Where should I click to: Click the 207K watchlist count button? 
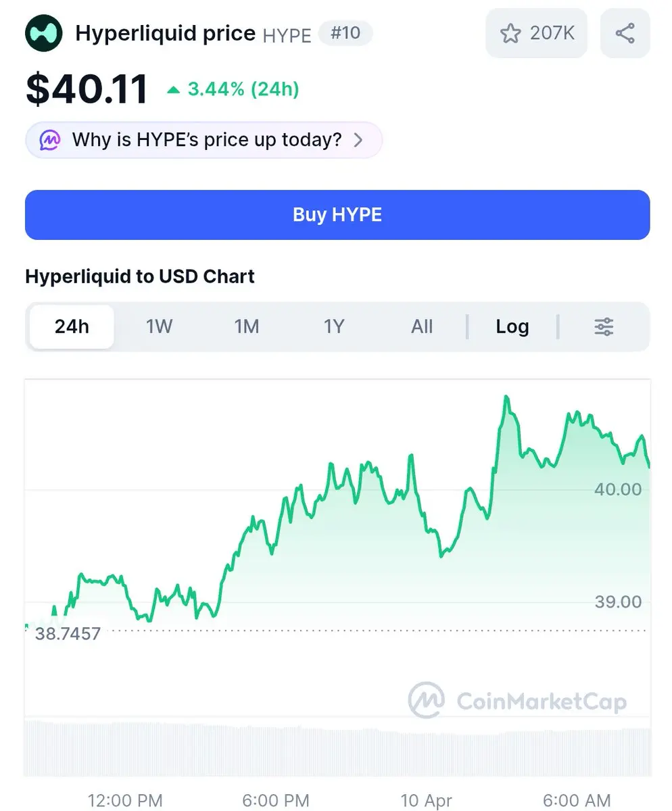pos(537,33)
